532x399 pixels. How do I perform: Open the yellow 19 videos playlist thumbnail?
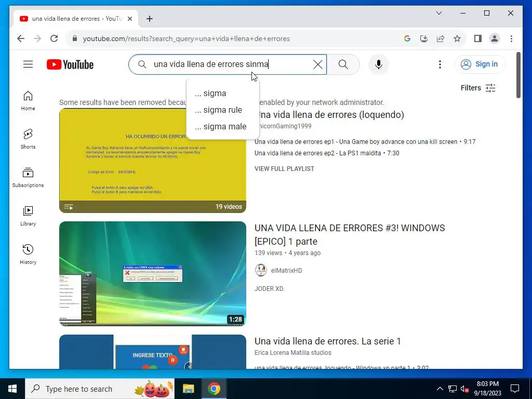coord(153,161)
